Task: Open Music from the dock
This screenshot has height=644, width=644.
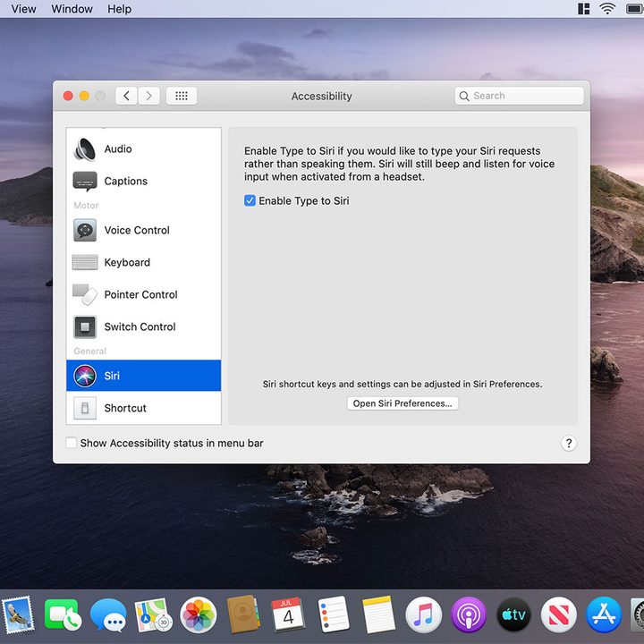Action: (423, 614)
